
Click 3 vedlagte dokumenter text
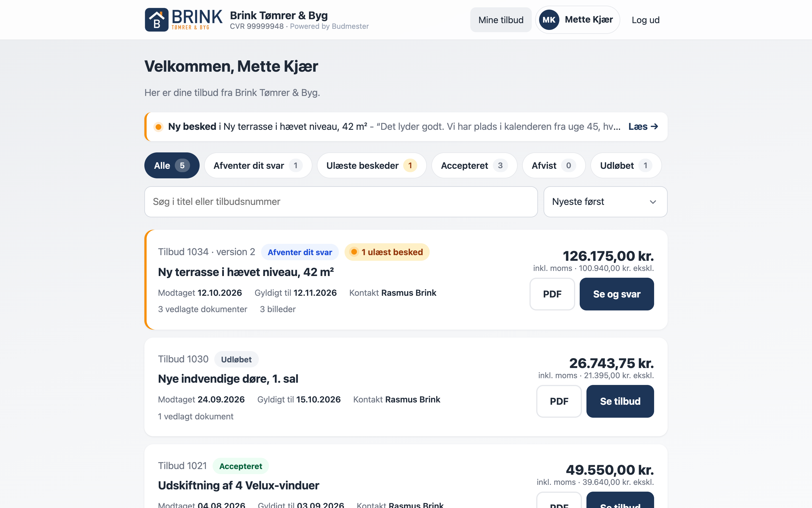pyautogui.click(x=202, y=309)
